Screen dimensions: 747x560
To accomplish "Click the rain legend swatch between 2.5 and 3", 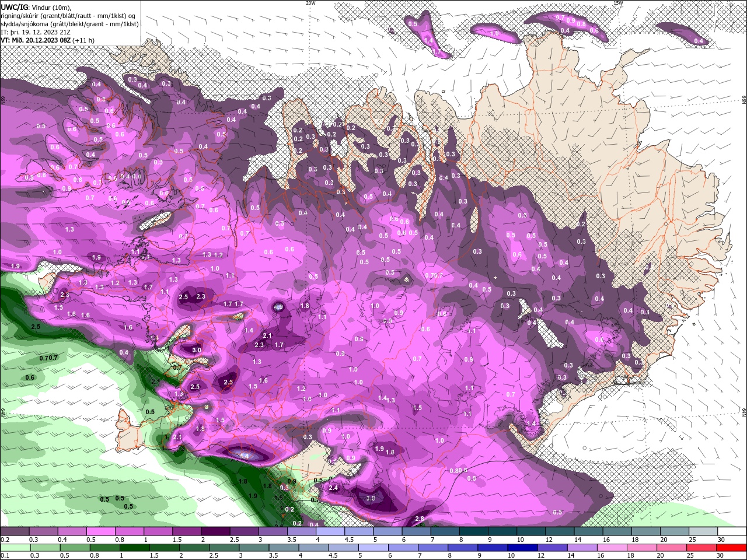I will [x=224, y=548].
